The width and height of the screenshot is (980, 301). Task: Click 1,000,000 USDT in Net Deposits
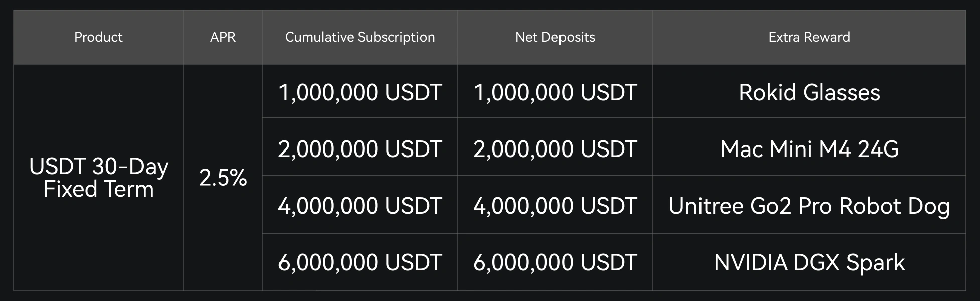pyautogui.click(x=555, y=92)
